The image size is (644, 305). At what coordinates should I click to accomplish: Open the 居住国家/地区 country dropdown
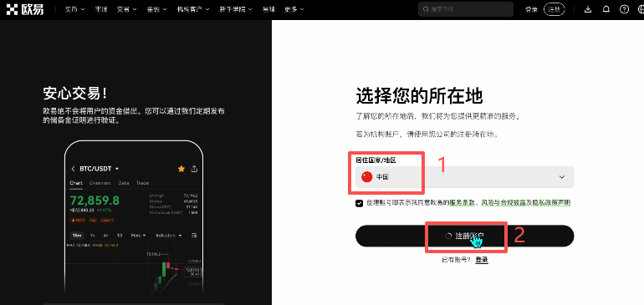tap(464, 177)
